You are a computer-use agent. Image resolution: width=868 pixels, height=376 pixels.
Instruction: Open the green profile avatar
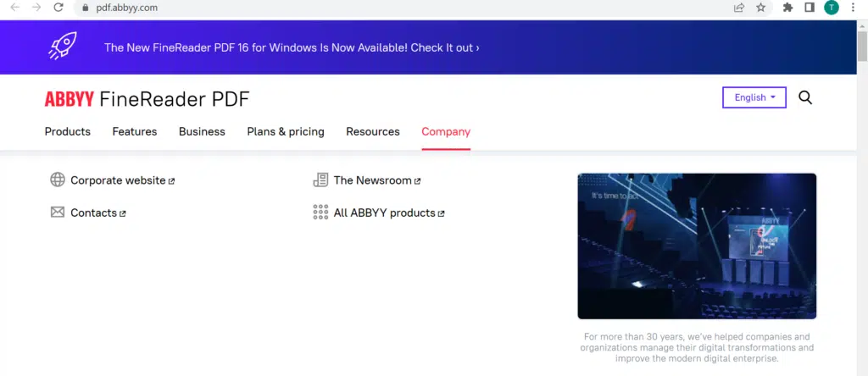click(831, 8)
